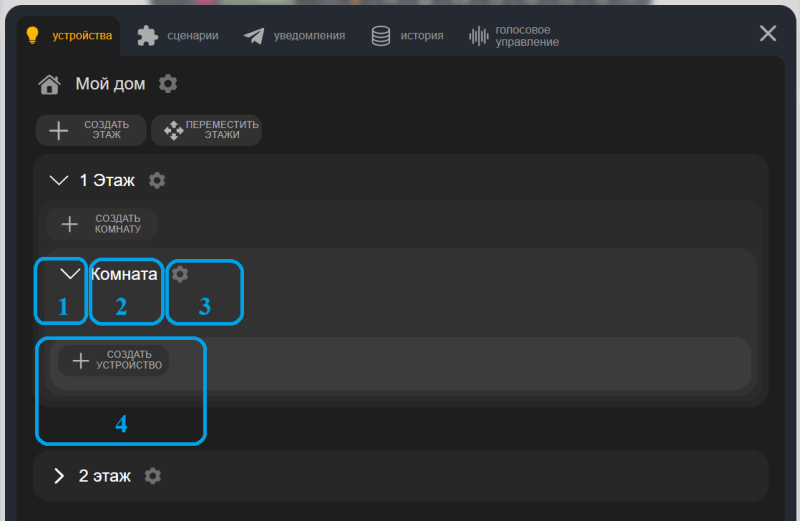Close the panel with the X button
The image size is (800, 521).
click(x=768, y=34)
